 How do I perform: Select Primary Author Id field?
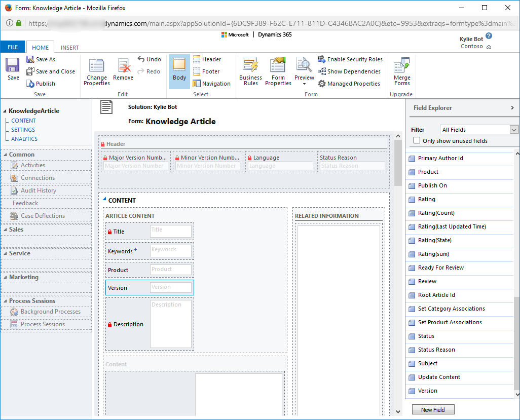[460, 158]
